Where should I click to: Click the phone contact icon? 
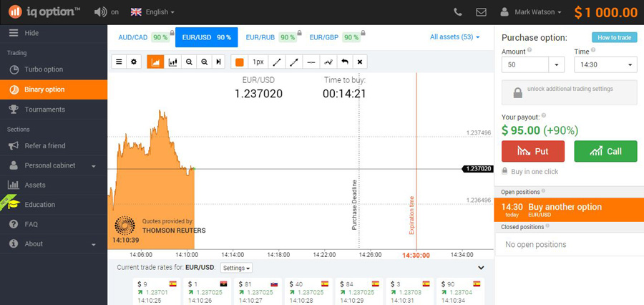[x=457, y=12]
